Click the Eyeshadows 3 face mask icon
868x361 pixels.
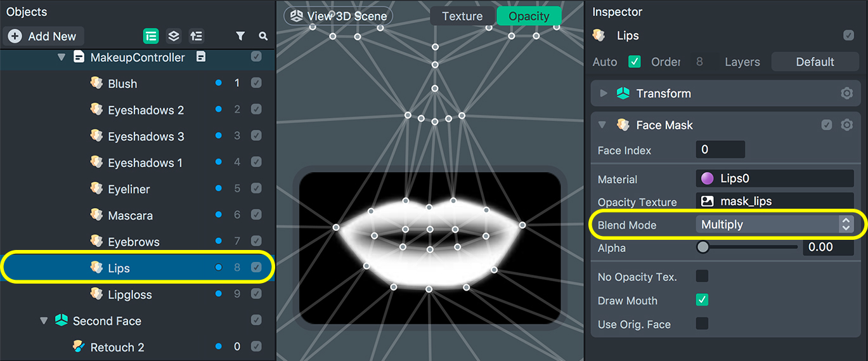[x=96, y=136]
